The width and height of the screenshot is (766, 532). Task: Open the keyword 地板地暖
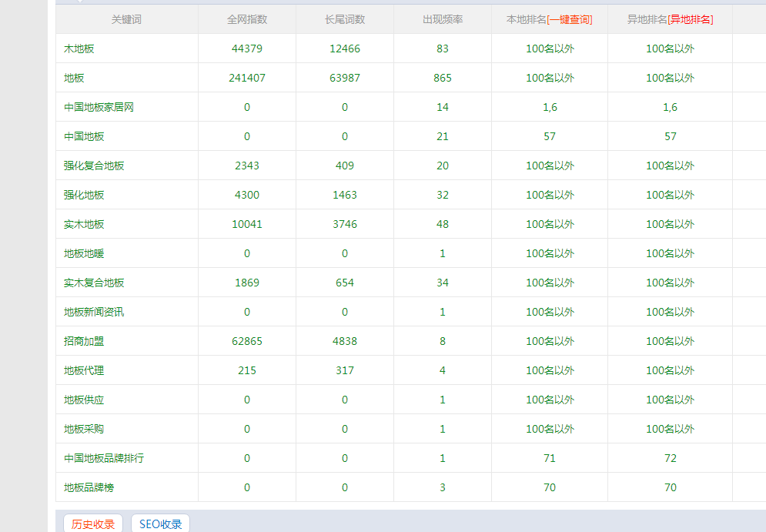click(x=84, y=253)
